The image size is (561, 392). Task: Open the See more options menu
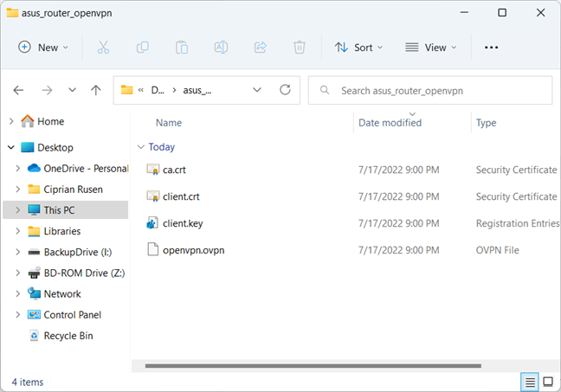pos(491,48)
